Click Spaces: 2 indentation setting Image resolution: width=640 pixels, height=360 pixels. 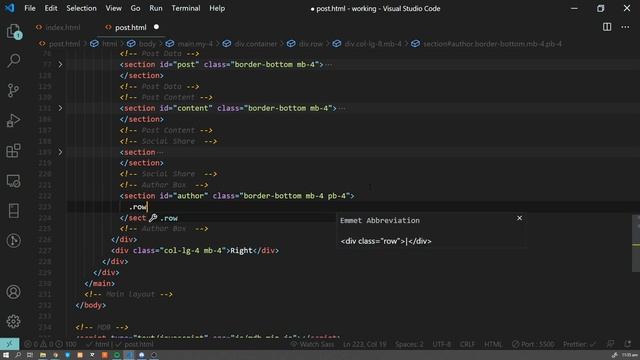click(x=409, y=344)
